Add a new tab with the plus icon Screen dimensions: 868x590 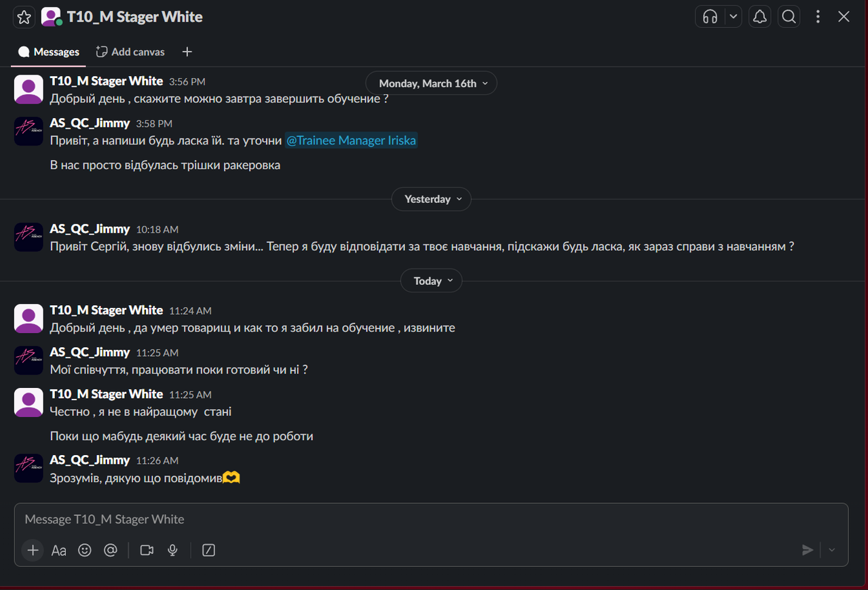click(x=187, y=52)
